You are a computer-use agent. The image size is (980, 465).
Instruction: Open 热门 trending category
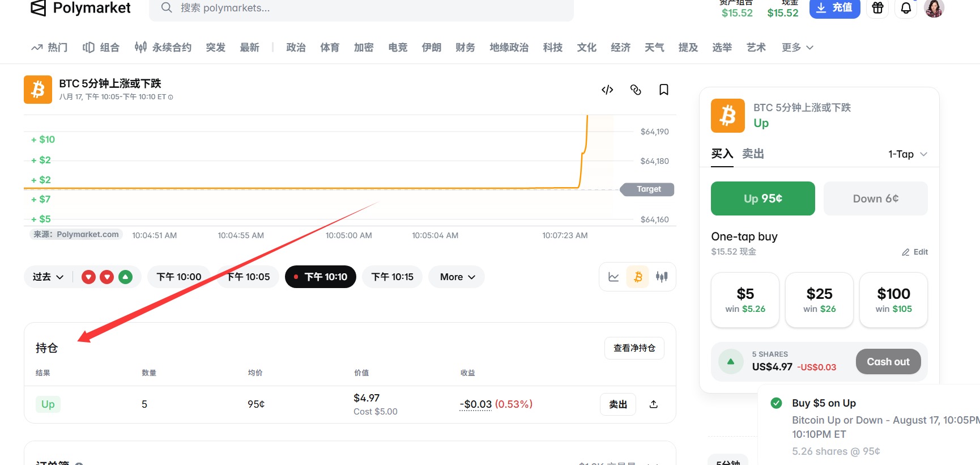[x=49, y=48]
